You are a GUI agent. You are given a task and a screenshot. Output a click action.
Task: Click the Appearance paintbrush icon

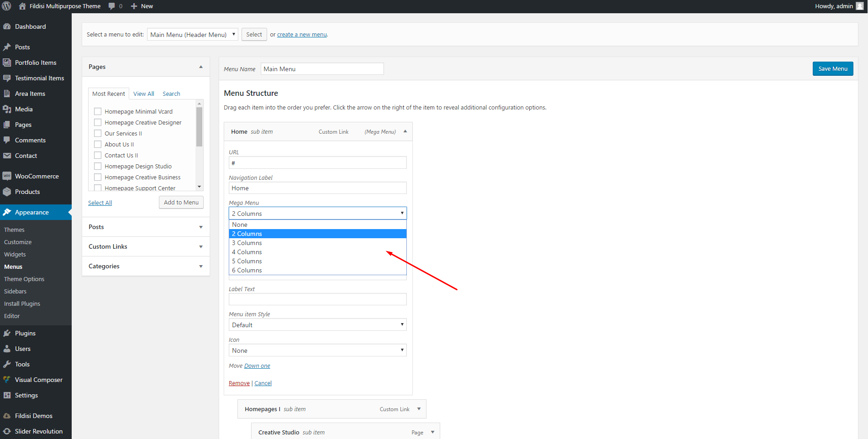point(7,212)
